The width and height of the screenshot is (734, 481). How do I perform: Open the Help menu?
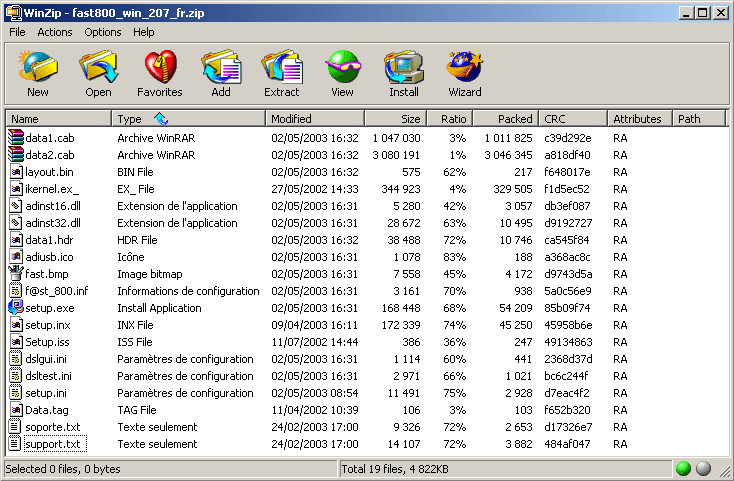click(143, 32)
